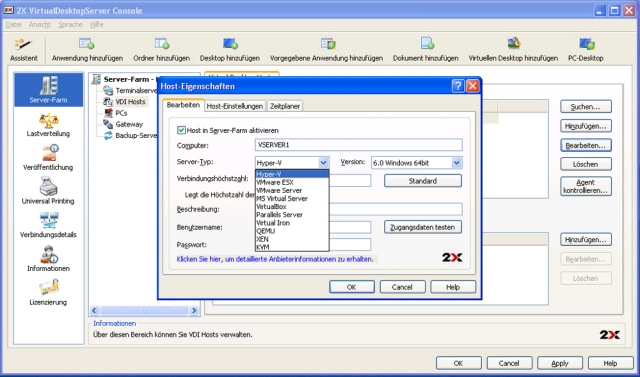Follow the detaillierte Anbieterinformationen link

coord(275,259)
